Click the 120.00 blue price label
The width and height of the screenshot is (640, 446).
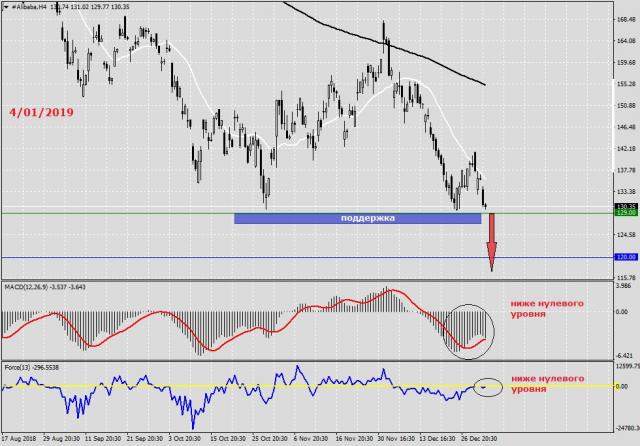pos(626,257)
